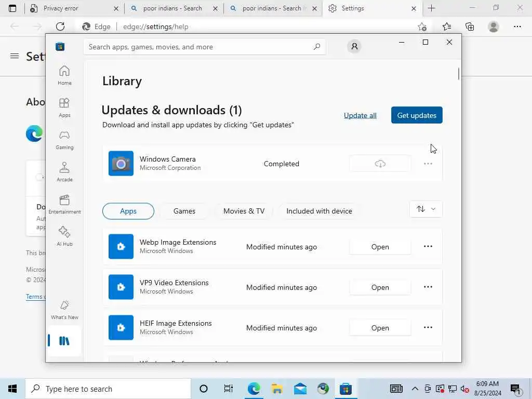This screenshot has height=399, width=532.
Task: Open notification center on taskbar
Action: pos(515,389)
